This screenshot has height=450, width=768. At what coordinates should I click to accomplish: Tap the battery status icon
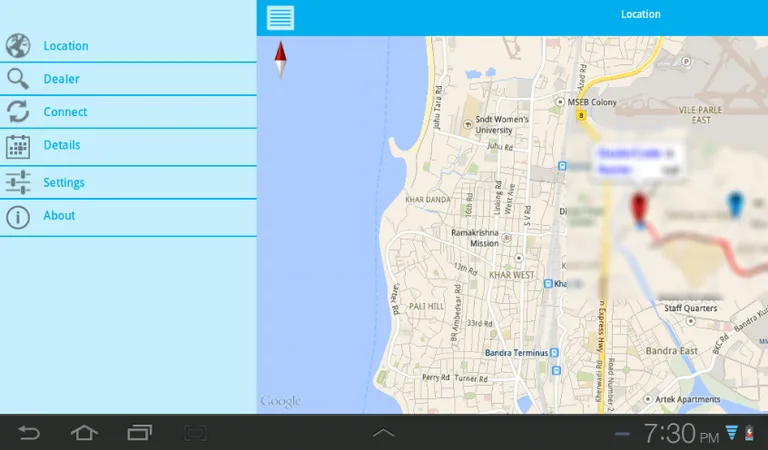749,433
